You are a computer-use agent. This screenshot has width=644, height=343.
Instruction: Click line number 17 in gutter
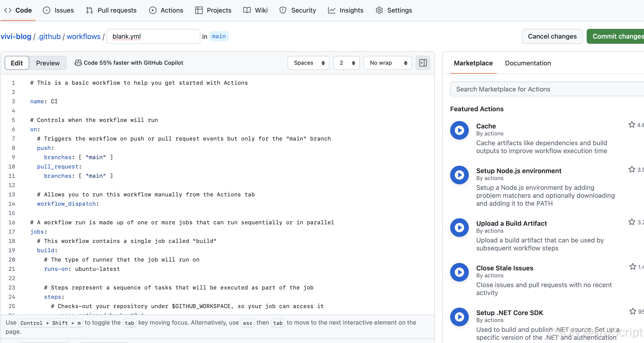[12, 232]
